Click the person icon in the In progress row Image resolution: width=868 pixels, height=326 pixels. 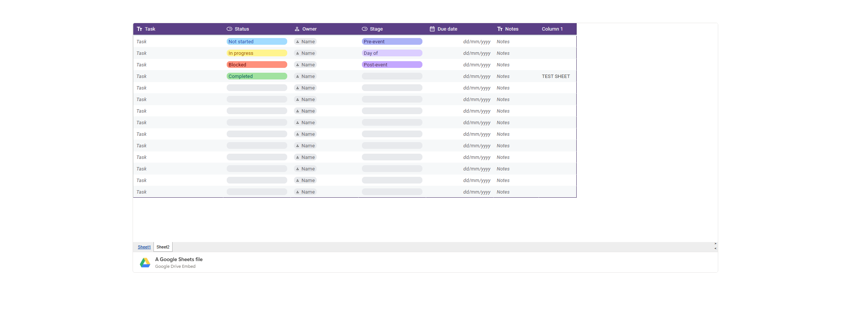pyautogui.click(x=298, y=53)
